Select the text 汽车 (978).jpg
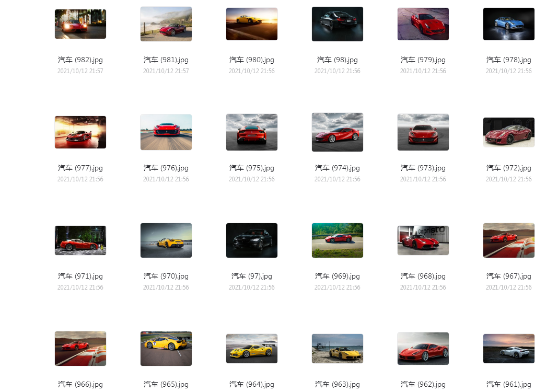 [509, 60]
